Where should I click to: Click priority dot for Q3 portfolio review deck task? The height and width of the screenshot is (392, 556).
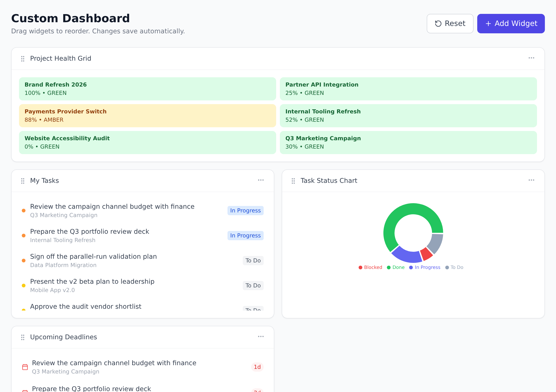23,236
